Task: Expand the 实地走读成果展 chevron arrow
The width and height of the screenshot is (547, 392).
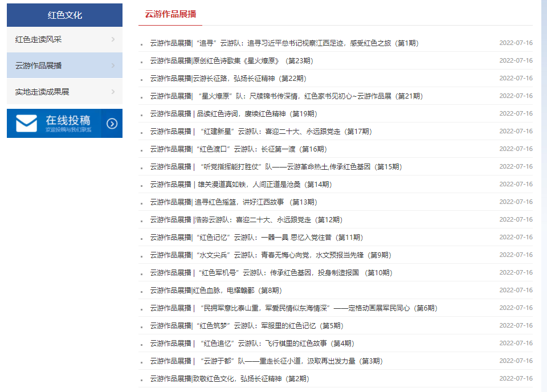Action: pos(113,92)
